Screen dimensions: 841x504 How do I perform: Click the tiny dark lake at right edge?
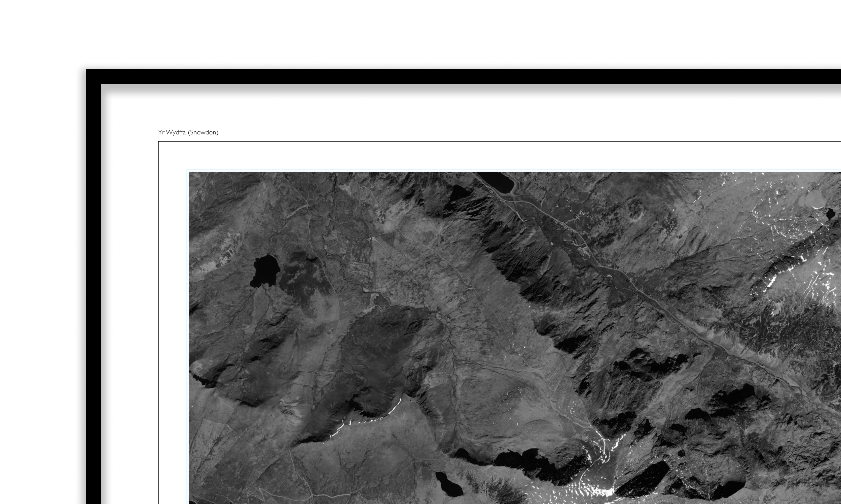point(830,214)
